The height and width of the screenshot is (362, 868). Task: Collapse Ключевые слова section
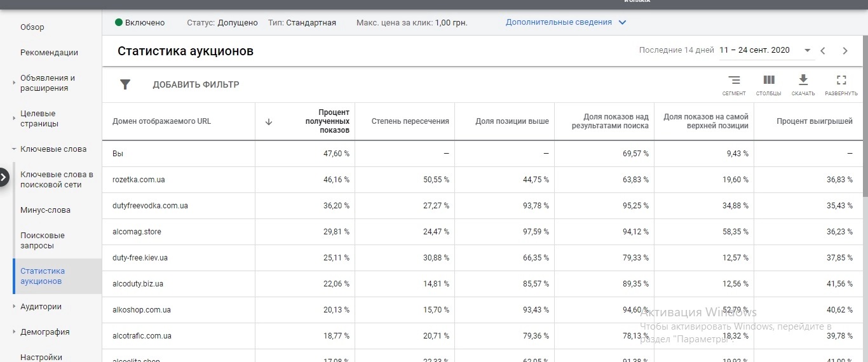click(14, 149)
